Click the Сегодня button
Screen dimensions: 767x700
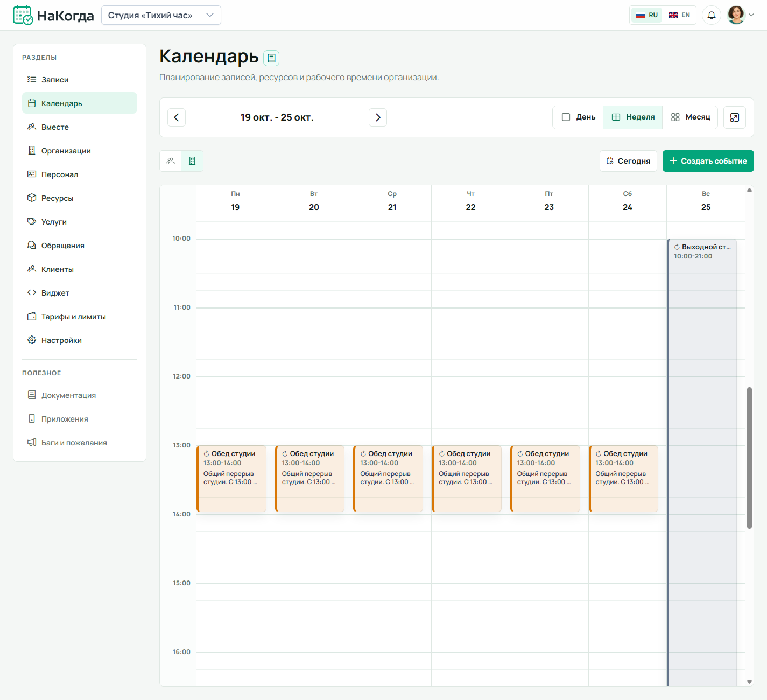point(628,161)
